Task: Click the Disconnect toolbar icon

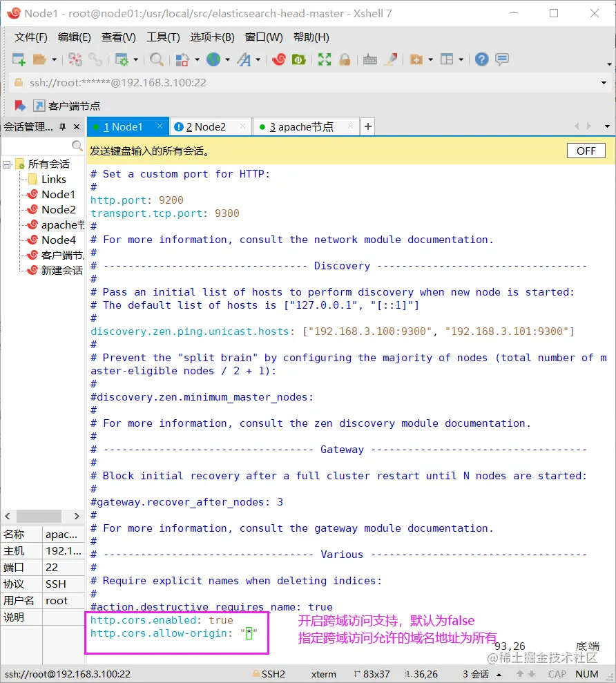Action: [x=75, y=59]
